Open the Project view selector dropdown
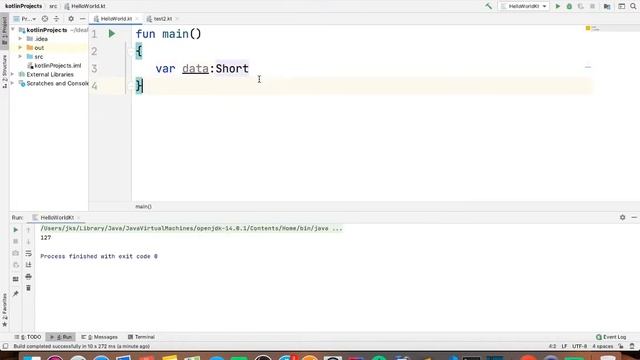Screen dimensions: 640x360 pyautogui.click(x=25, y=19)
